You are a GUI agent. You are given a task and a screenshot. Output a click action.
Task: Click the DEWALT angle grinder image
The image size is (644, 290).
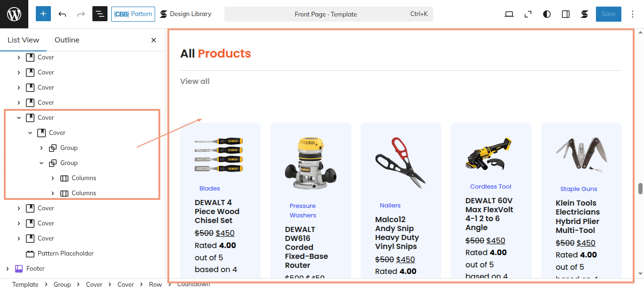[x=489, y=154]
